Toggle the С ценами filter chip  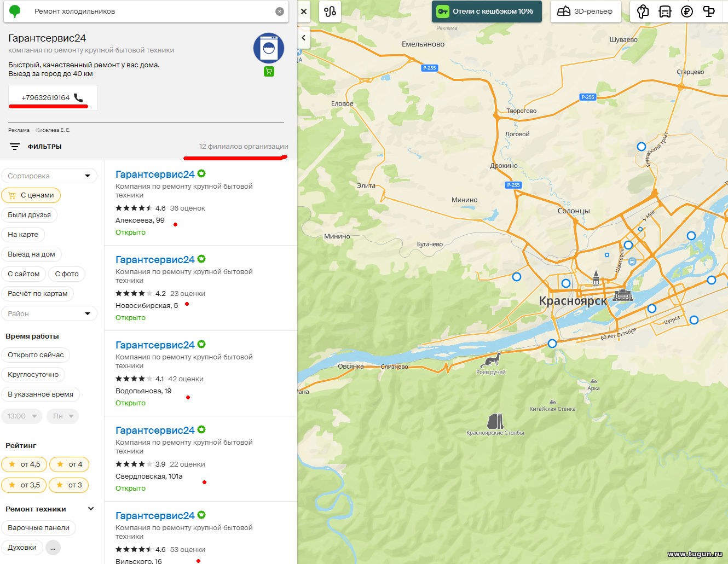[31, 195]
